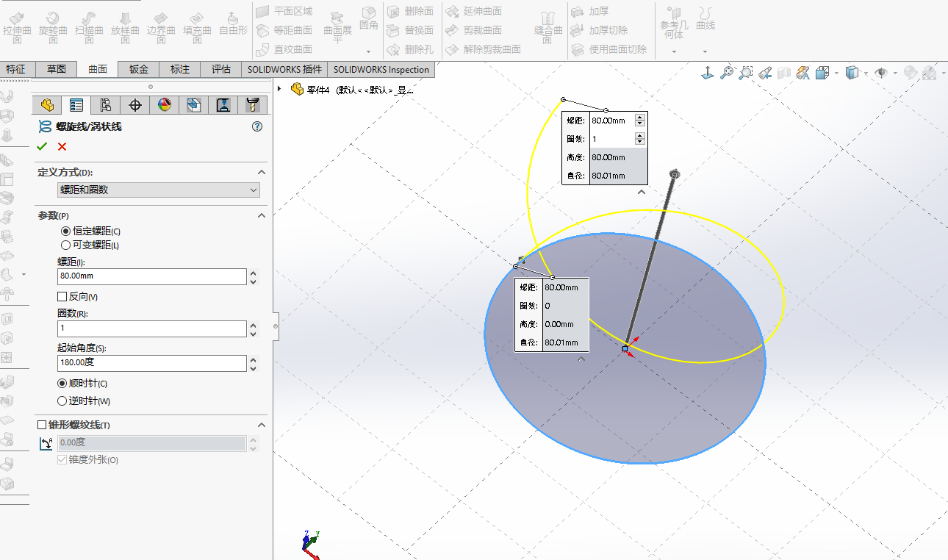Open the 圆角 fillet dropdown arrow

point(368,51)
